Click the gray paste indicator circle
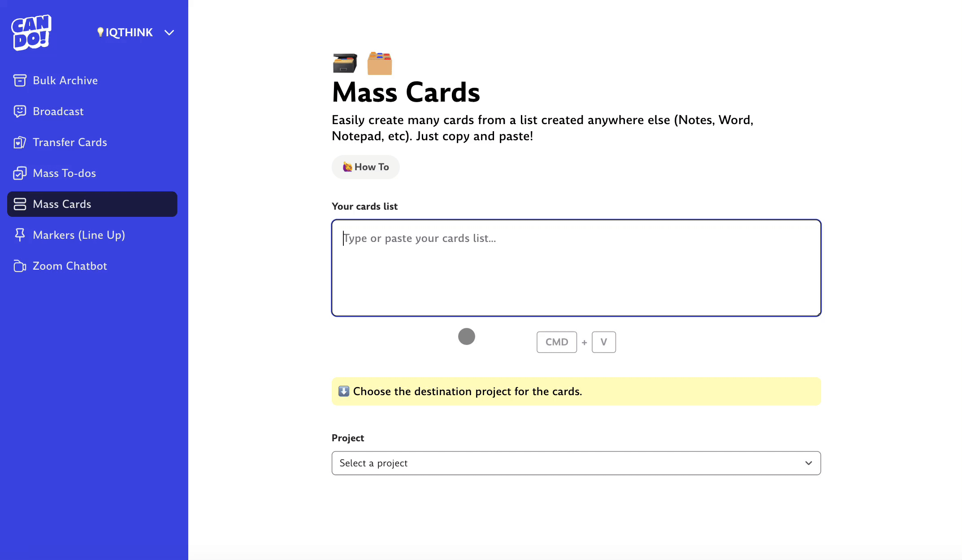962x560 pixels. 467,336
